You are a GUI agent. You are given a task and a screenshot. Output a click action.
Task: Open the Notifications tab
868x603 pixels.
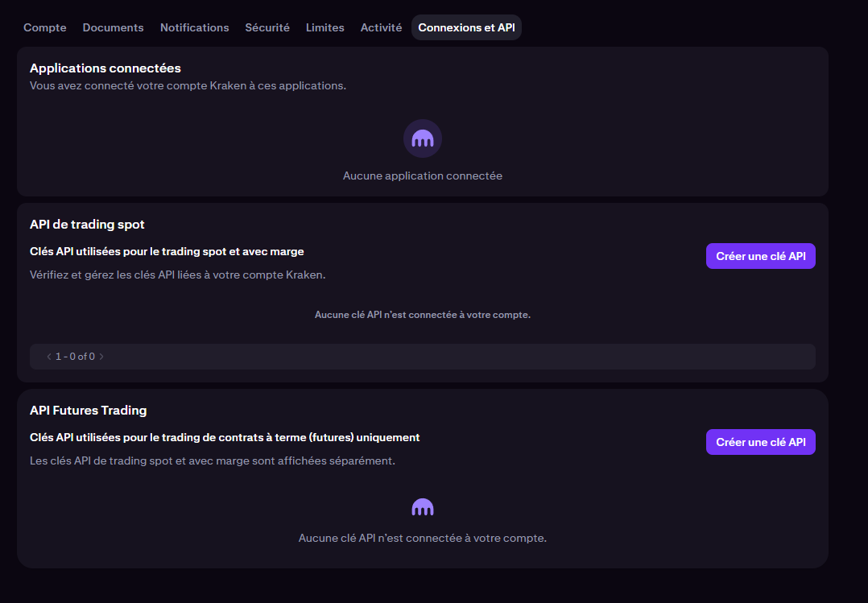194,27
